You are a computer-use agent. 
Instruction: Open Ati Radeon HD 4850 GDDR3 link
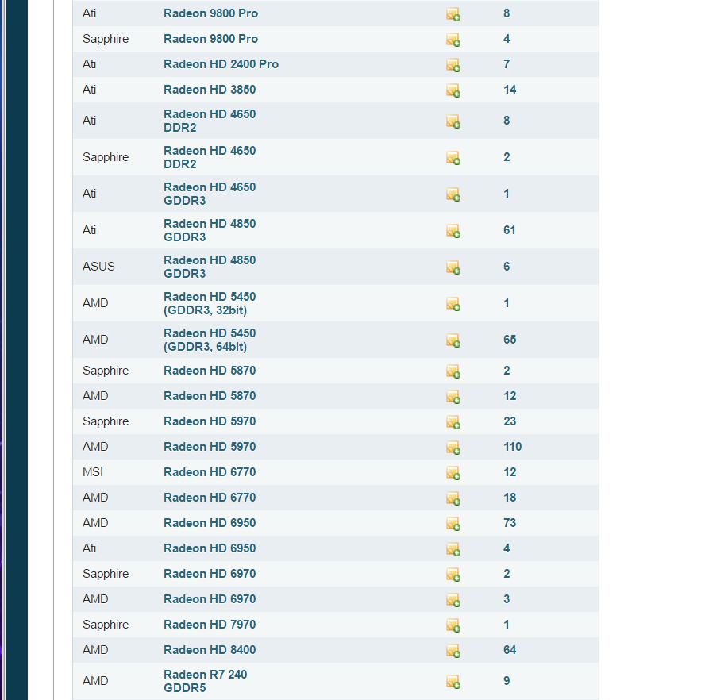[x=210, y=230]
